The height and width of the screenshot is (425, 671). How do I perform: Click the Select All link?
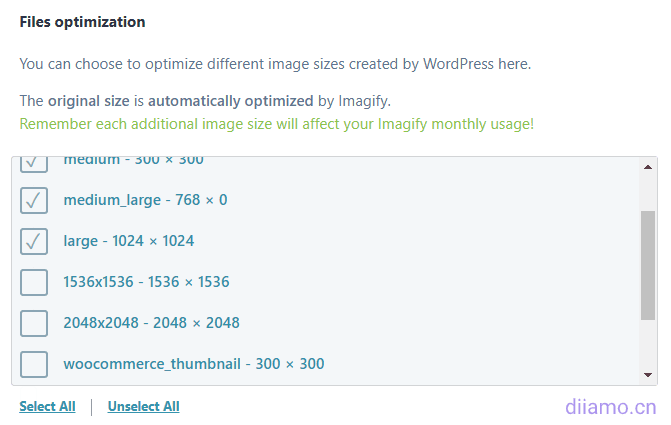(x=47, y=407)
